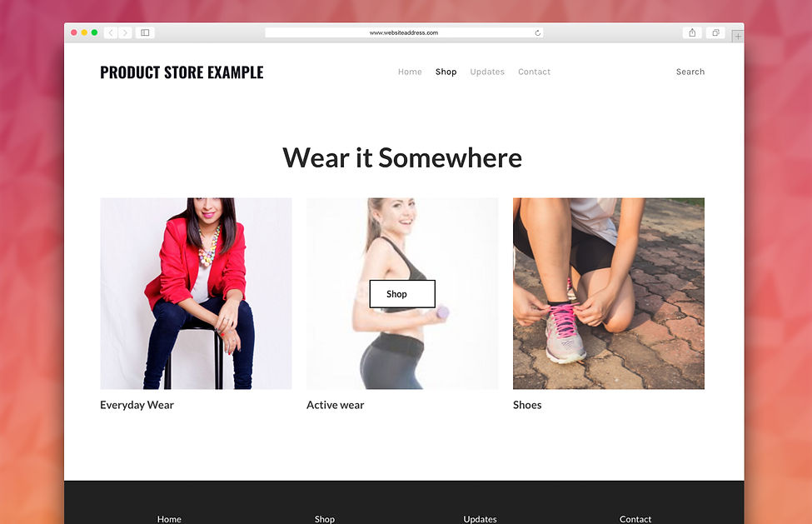Screen dimensions: 812x524
Task: Click the Product Store Example logo
Action: [x=182, y=72]
